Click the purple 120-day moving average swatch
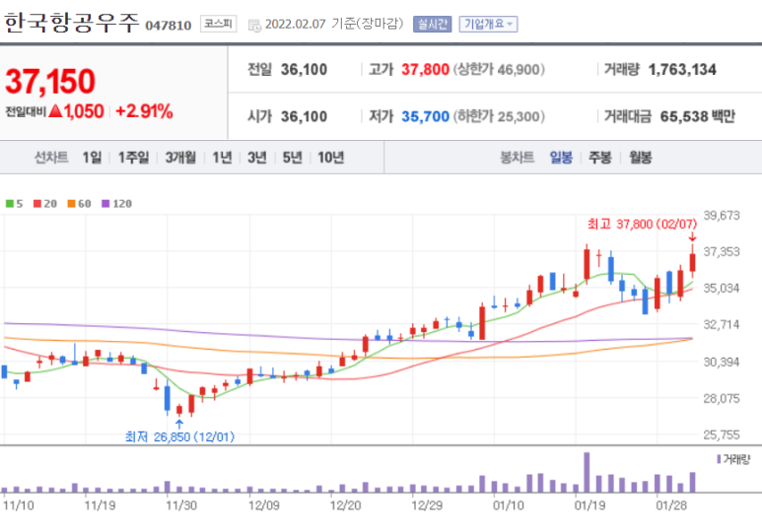Viewport: 762px width, 532px height. click(105, 204)
